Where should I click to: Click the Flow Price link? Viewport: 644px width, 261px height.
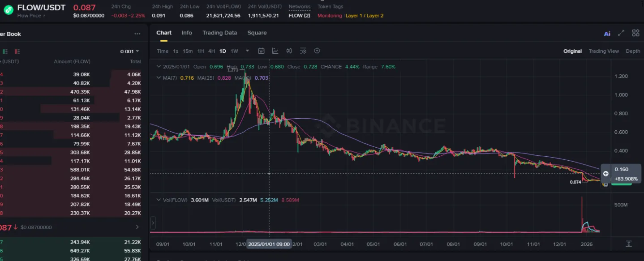click(31, 16)
